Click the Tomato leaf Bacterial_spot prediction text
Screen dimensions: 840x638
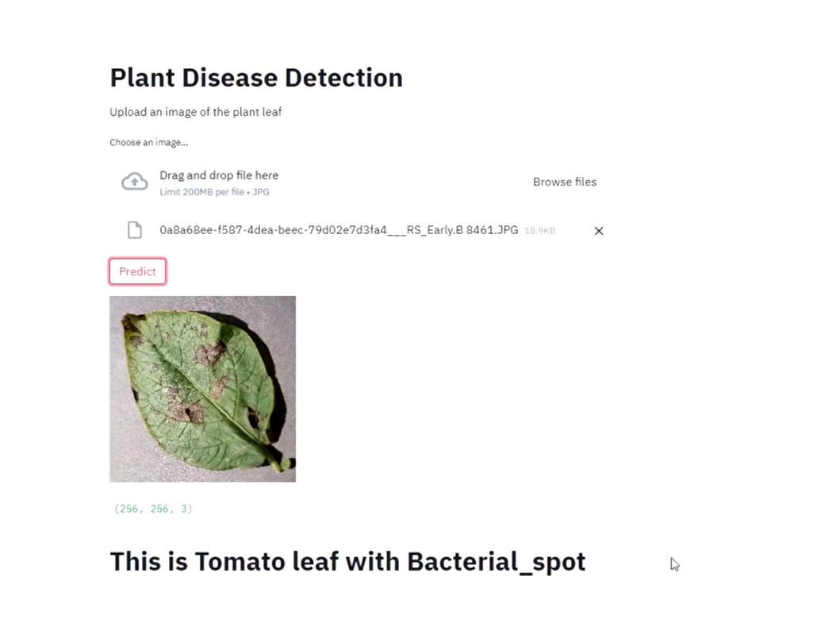[x=347, y=561]
